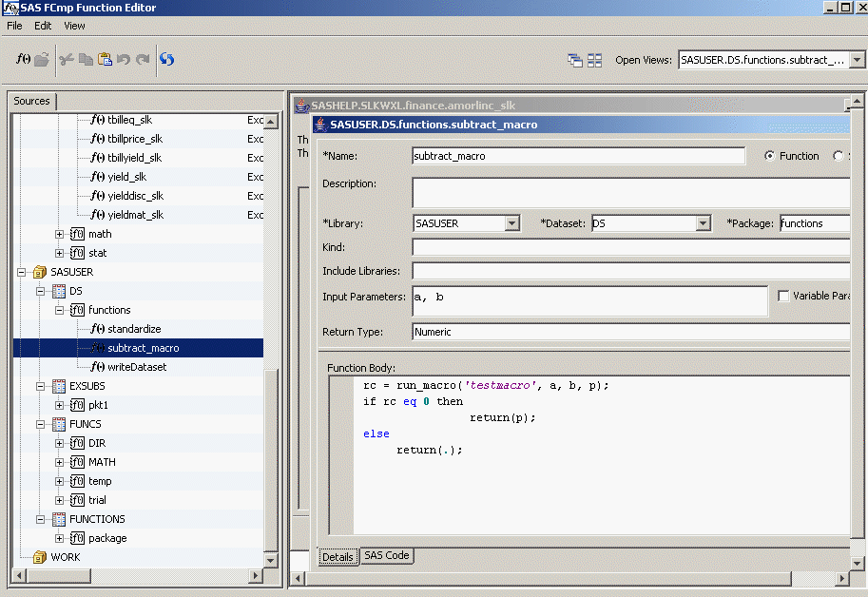The height and width of the screenshot is (597, 868).
Task: Open the Dataset dropdown showing DS
Action: pyautogui.click(x=703, y=223)
